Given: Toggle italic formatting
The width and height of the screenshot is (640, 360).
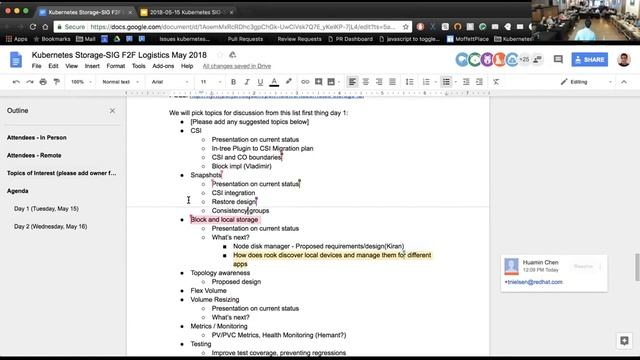Looking at the screenshot, I should pos(247,82).
